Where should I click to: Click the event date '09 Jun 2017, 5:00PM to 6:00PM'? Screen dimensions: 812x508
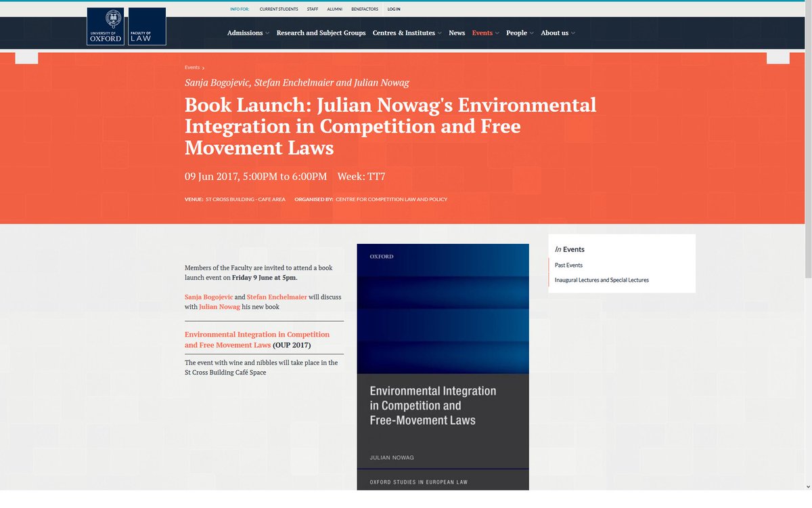tap(256, 177)
